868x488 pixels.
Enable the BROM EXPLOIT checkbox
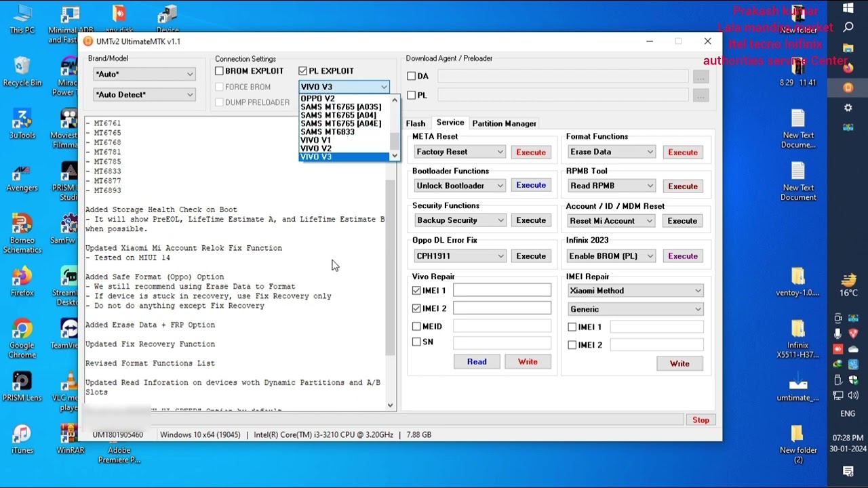click(x=219, y=71)
